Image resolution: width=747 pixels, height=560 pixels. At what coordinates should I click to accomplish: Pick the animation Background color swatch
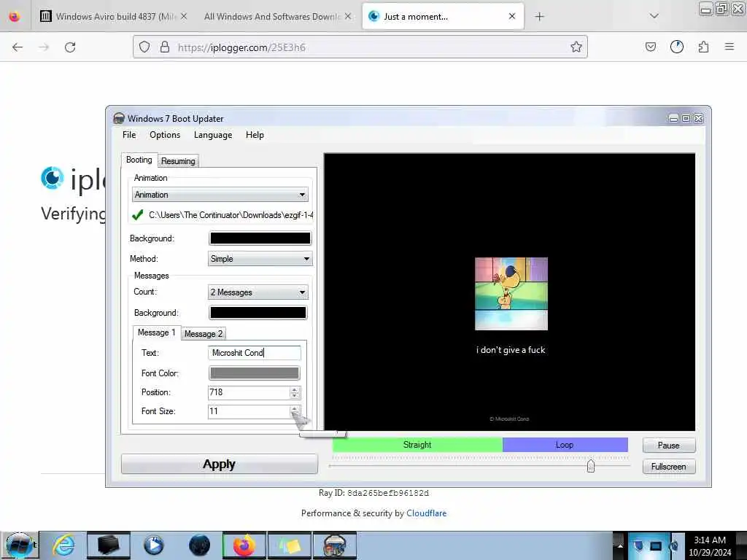(260, 238)
